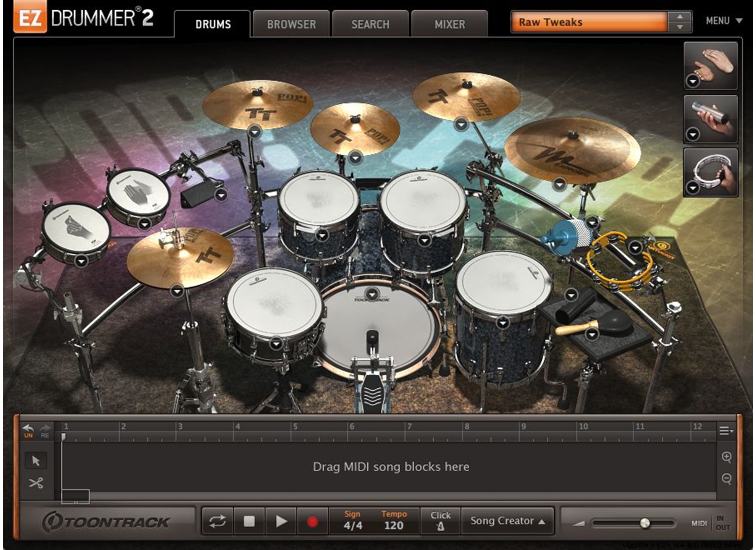This screenshot has width=756, height=550.
Task: Switch to the BROWSER tab
Action: (291, 24)
